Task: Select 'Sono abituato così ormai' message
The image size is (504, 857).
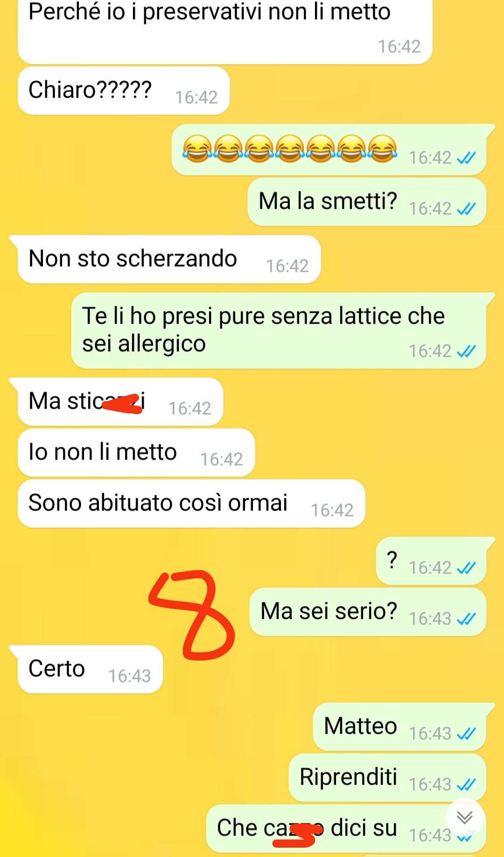Action: click(191, 503)
